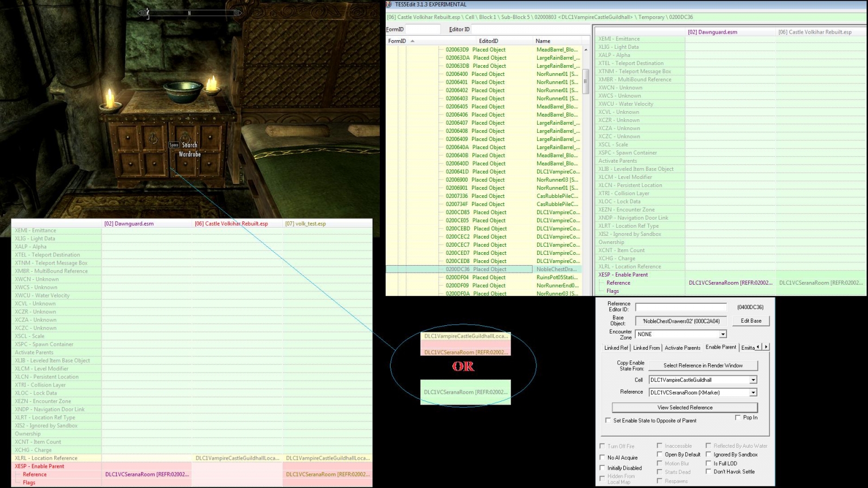Click the TES5Edit application icon in title bar
Image resolution: width=868 pixels, height=488 pixels.
[x=390, y=4]
